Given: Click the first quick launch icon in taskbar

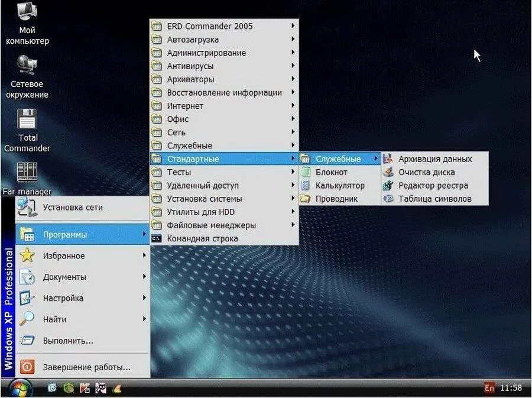Looking at the screenshot, I should tap(52, 388).
